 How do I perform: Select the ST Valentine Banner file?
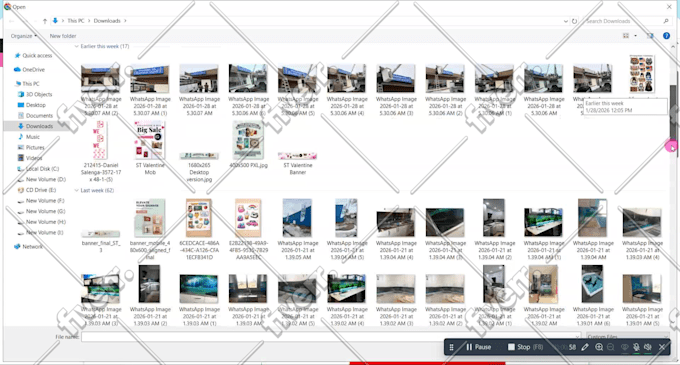pos(298,163)
